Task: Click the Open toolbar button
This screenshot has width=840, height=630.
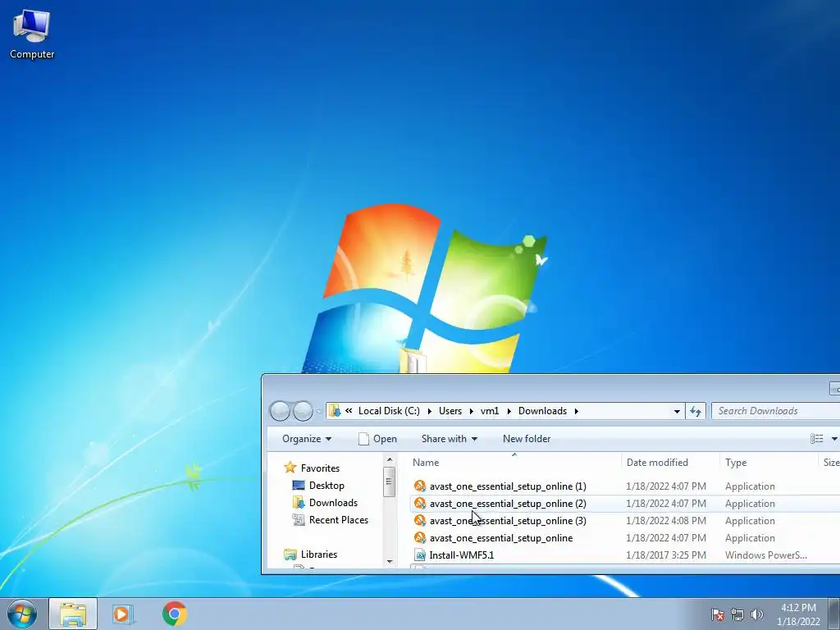Action: [x=377, y=439]
